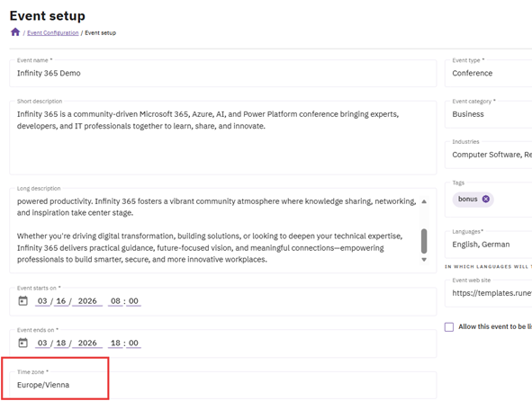Expand the Event category Business dropdown
532x401 pixels.
[488, 114]
